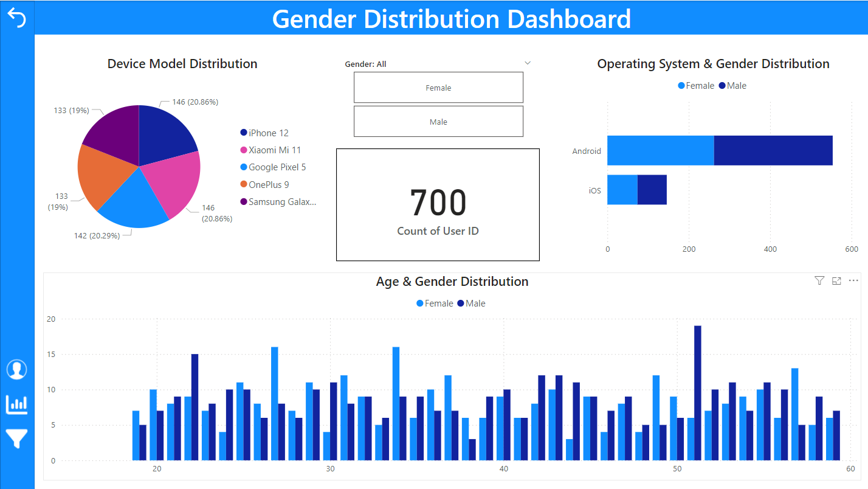Click the 700 Count of User ID card
Image resolution: width=868 pixels, height=489 pixels.
tap(438, 204)
